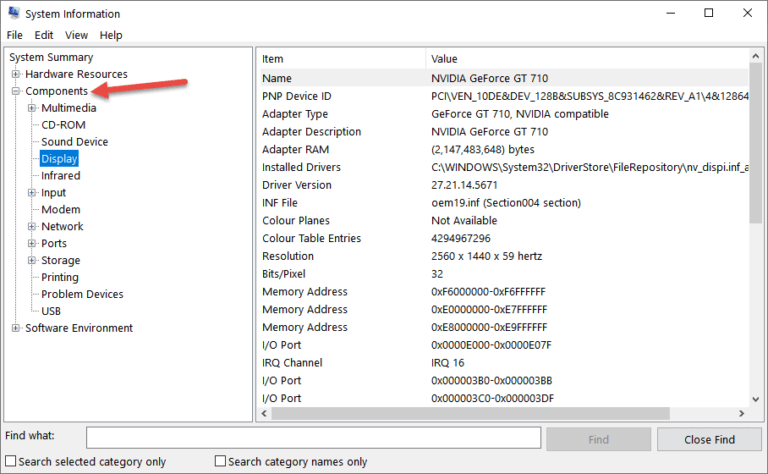Click the vertical scrollbar up arrow
This screenshot has height=474, width=768.
coord(755,56)
